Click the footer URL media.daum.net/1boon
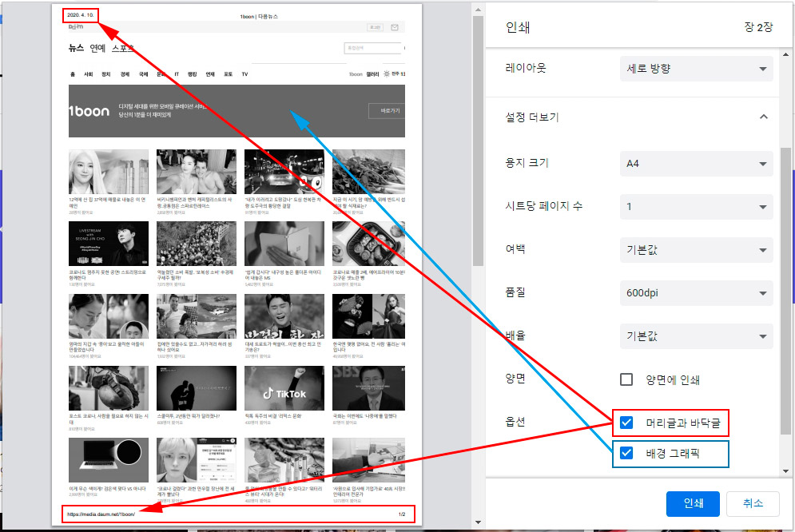 (x=101, y=514)
